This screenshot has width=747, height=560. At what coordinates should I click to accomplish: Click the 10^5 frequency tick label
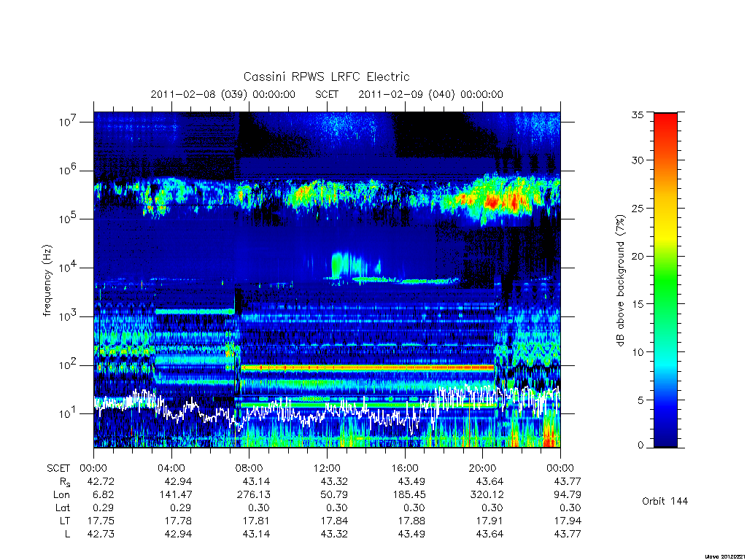68,219
